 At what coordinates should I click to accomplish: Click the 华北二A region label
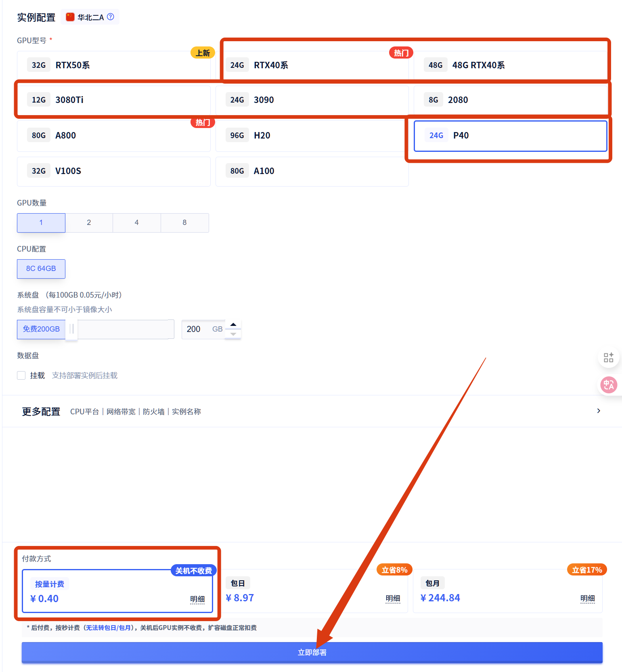point(91,17)
